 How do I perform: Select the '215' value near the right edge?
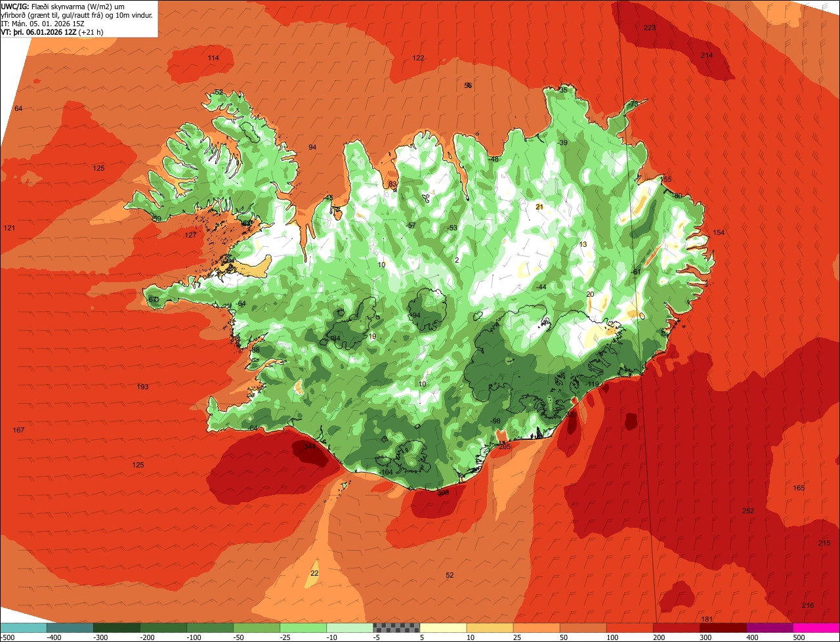tap(824, 543)
